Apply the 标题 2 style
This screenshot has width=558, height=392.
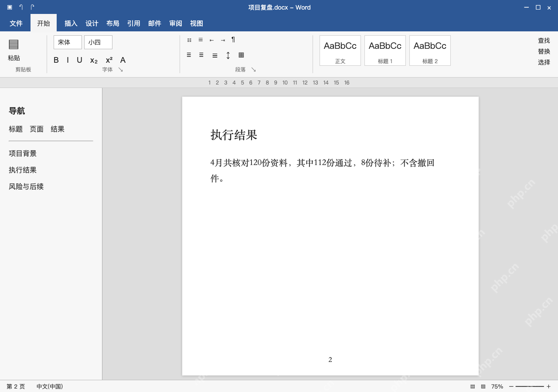(x=430, y=51)
